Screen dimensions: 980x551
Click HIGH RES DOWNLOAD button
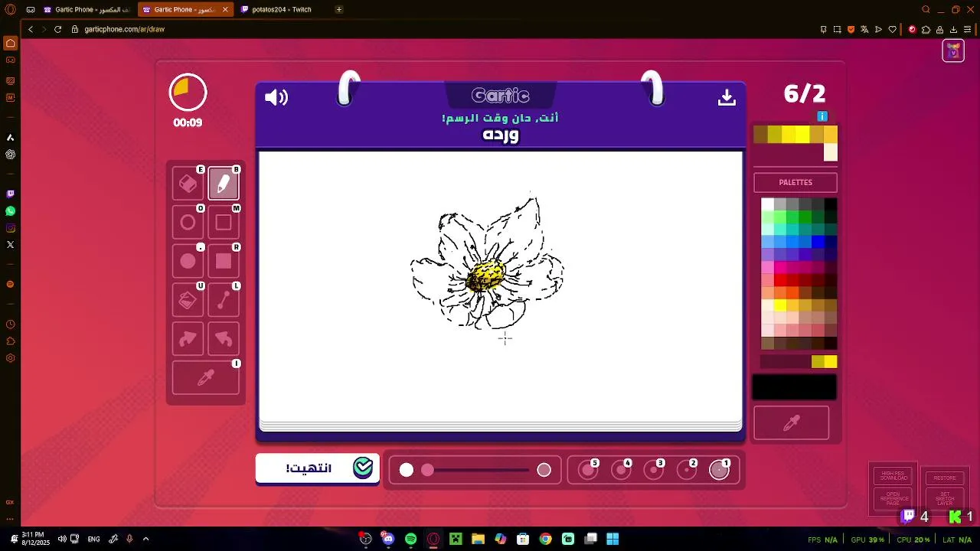(893, 476)
